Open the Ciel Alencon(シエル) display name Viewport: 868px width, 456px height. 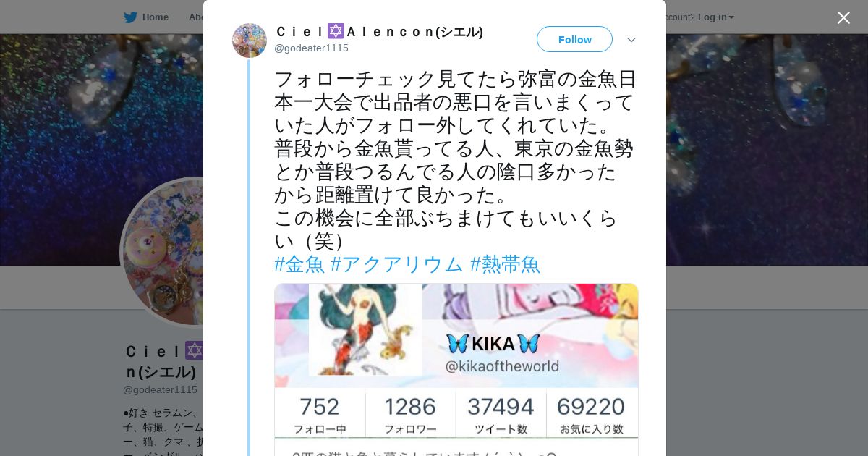coord(380,32)
